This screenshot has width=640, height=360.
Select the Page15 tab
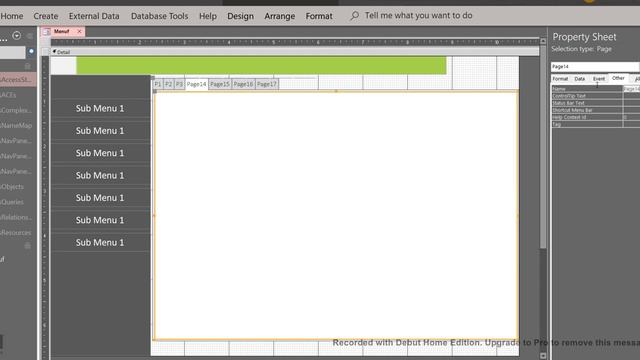point(220,84)
